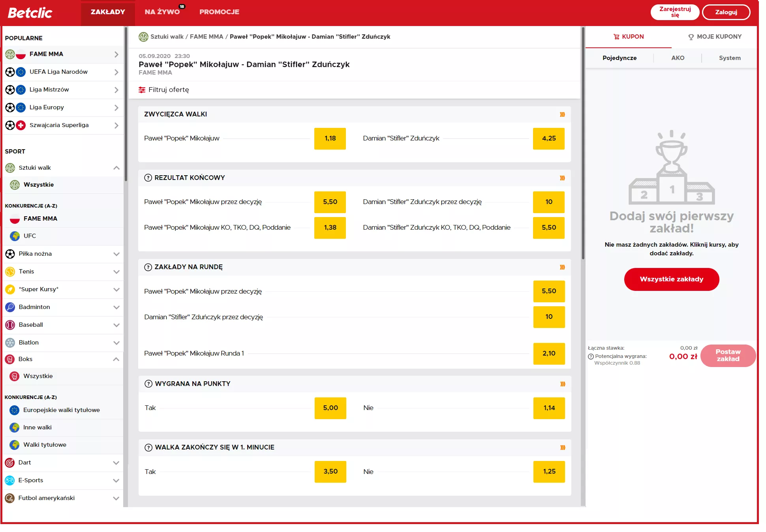Collapse Wygrana na punkty section via orange arrows
Viewport: 766px width, 532px height.
[563, 384]
